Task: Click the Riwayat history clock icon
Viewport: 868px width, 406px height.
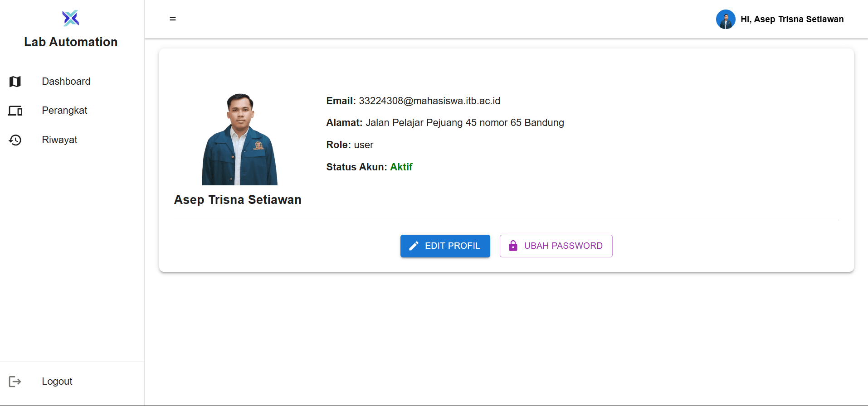Action: 15,140
